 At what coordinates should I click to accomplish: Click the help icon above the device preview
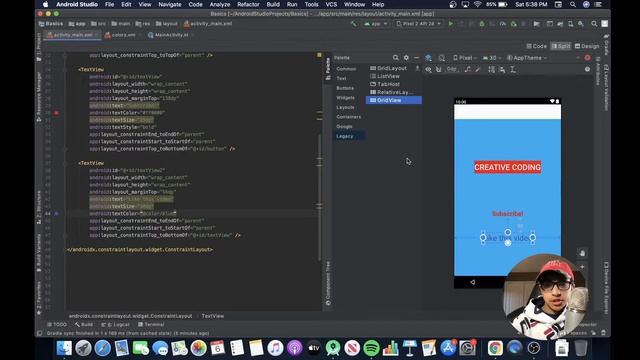587,69
